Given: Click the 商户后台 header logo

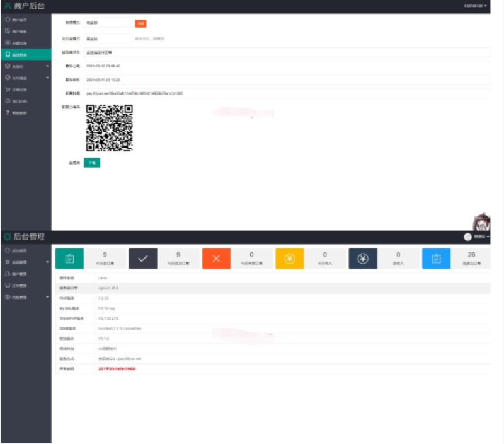Looking at the screenshot, I should [x=25, y=6].
